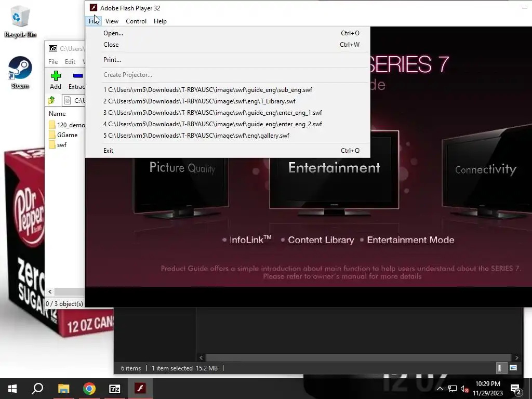The image size is (532, 399).
Task: Click the 7-Zip window title icon
Action: tap(53, 48)
